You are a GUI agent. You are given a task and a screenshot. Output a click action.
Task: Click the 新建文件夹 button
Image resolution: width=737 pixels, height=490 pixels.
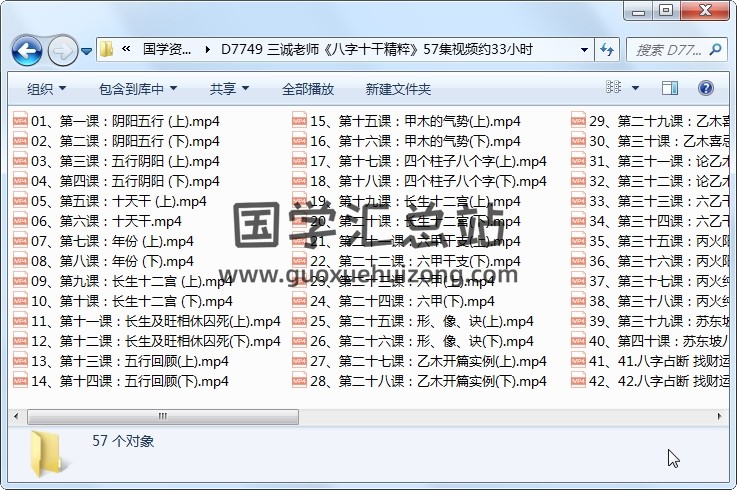[398, 88]
